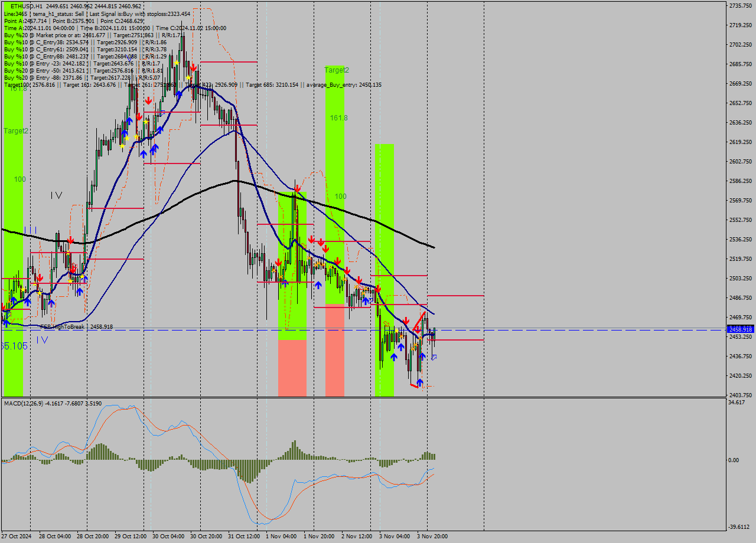Screen dimensions: 756x543
Task: Click the '31 Oct 12:00' time axis label
Action: [x=244, y=537]
